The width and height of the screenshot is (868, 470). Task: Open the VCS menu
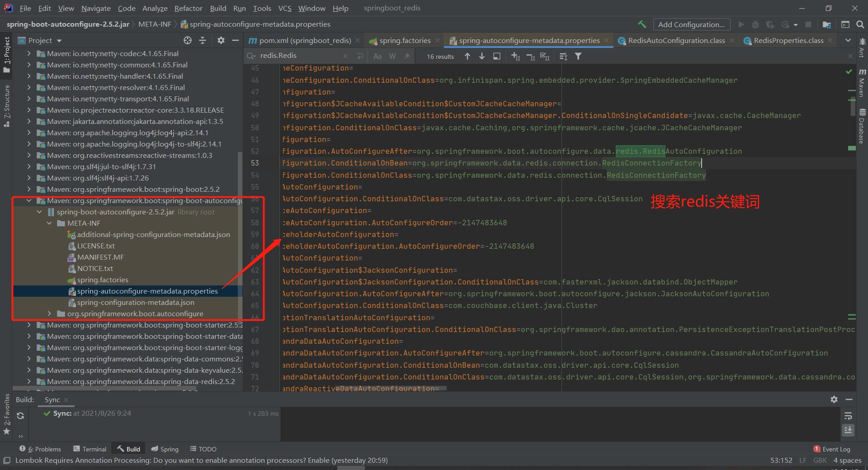point(284,8)
